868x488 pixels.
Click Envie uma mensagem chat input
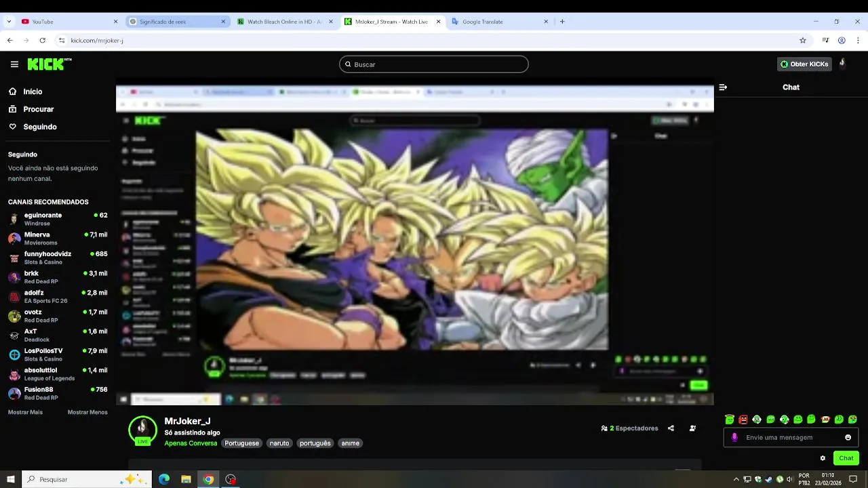click(x=790, y=437)
